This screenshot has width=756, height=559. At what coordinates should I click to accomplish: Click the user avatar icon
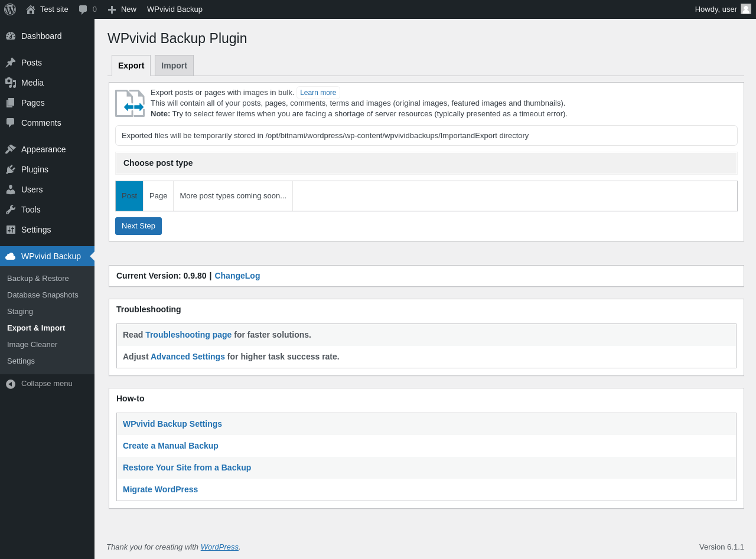click(x=746, y=9)
